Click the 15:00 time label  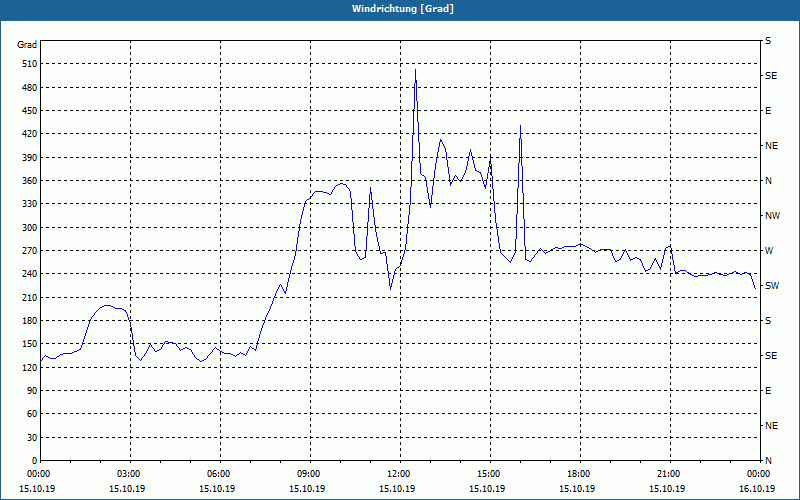pyautogui.click(x=490, y=474)
